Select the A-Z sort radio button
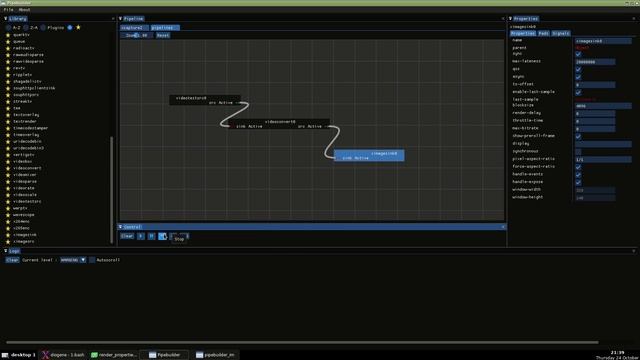The image size is (640, 360). click(x=8, y=28)
